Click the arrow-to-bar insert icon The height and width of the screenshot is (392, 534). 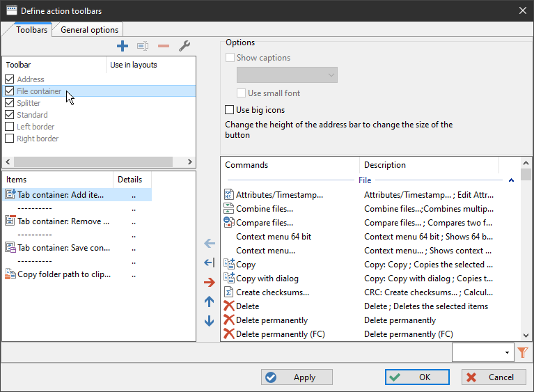[209, 262]
